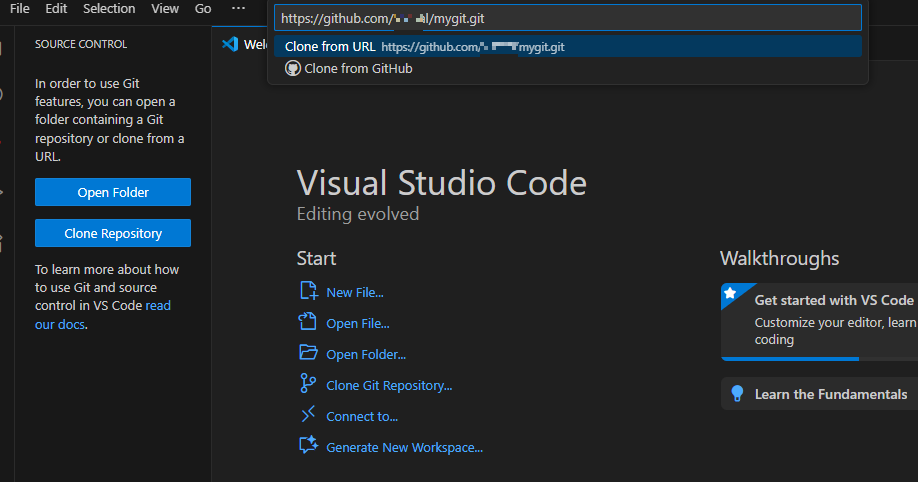Click the Editing evolved subtitle
This screenshot has height=482, width=918.
click(358, 214)
